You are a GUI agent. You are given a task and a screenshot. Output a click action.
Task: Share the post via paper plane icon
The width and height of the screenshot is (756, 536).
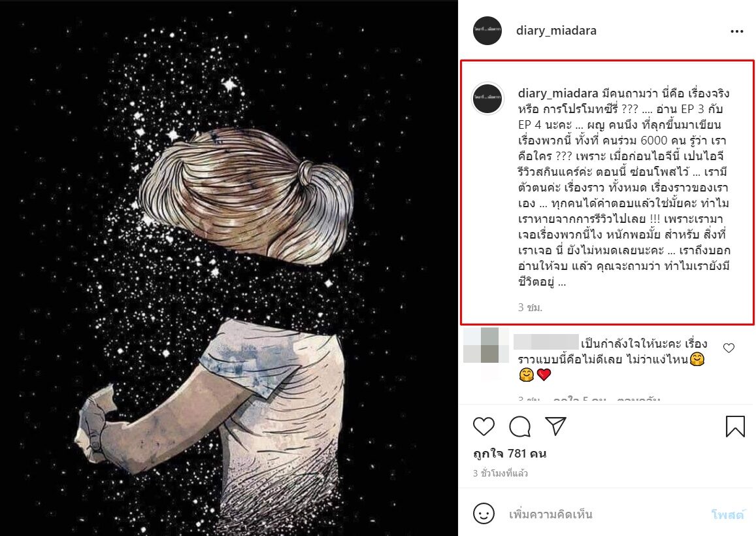click(x=555, y=426)
